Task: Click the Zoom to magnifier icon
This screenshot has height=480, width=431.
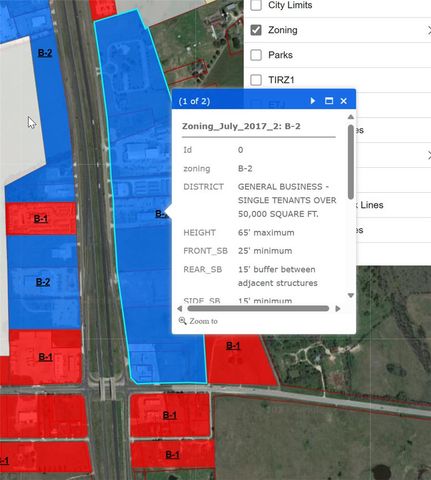Action: click(182, 321)
